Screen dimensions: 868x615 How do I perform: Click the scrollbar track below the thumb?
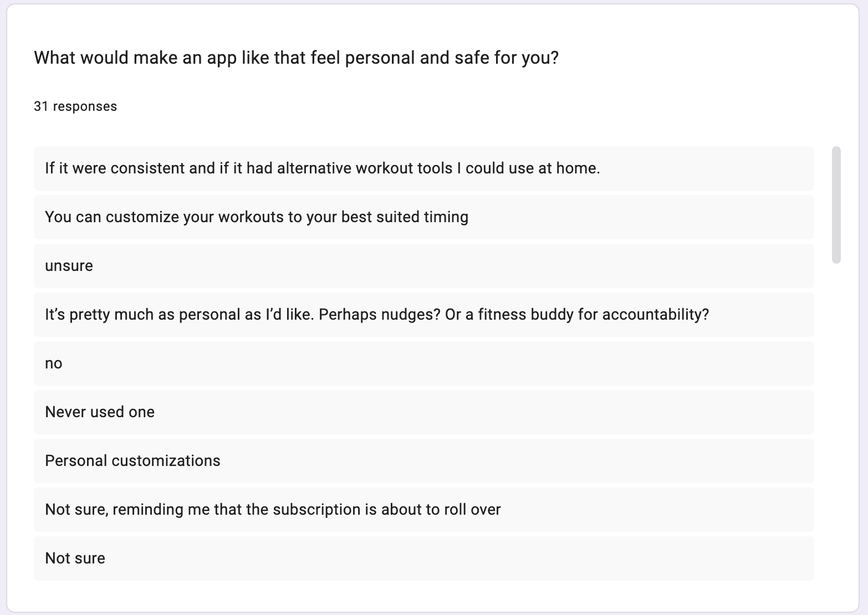836,421
